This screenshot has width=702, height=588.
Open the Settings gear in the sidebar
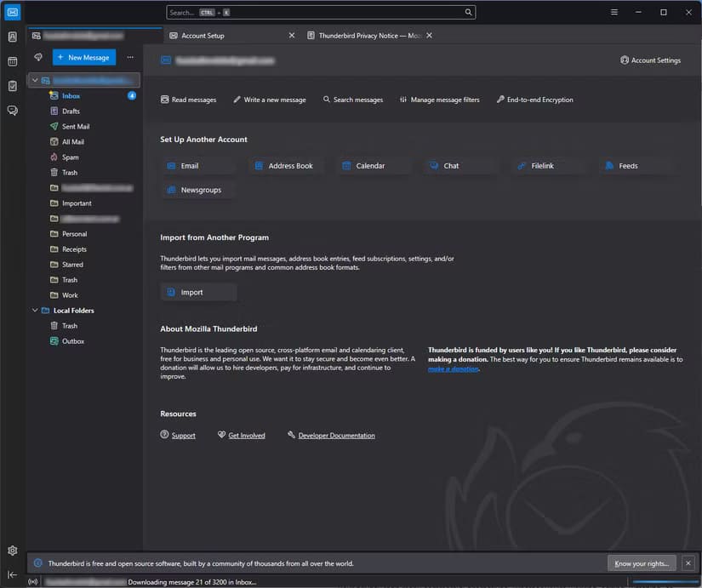[x=13, y=551]
